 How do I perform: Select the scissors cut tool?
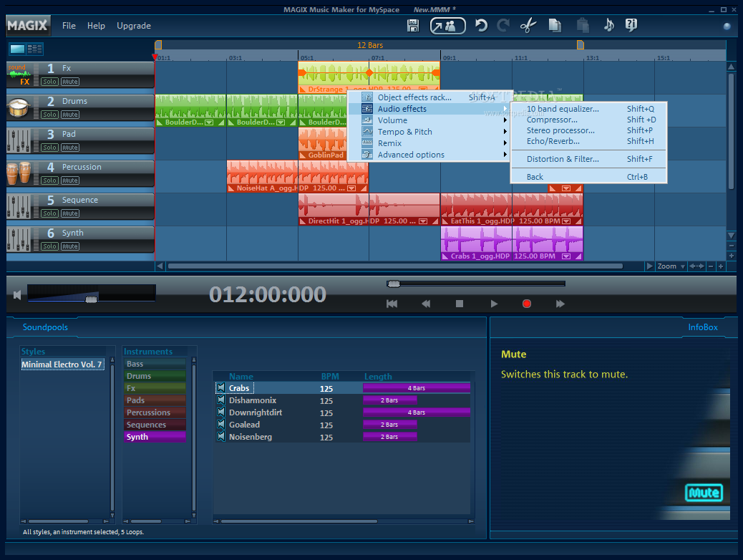click(x=528, y=25)
